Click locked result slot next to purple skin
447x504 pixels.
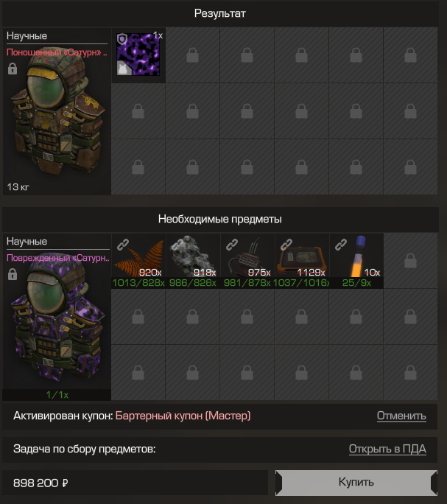(x=192, y=55)
